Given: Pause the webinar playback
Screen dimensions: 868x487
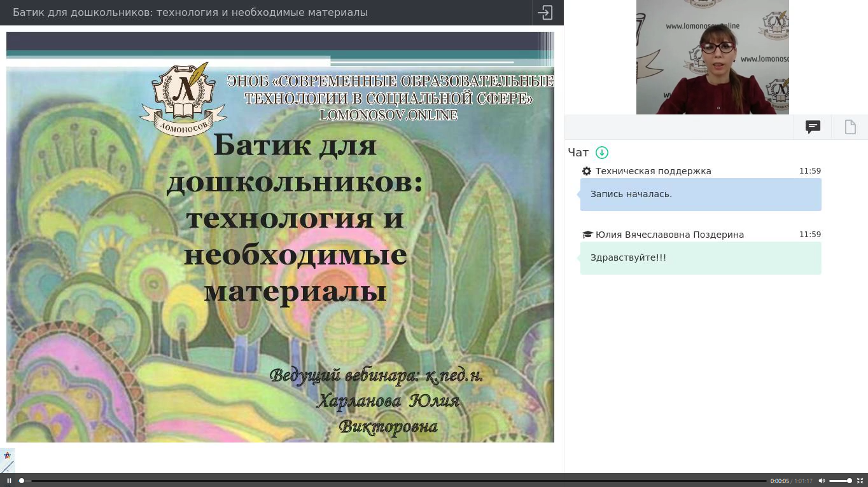Looking at the screenshot, I should point(9,481).
